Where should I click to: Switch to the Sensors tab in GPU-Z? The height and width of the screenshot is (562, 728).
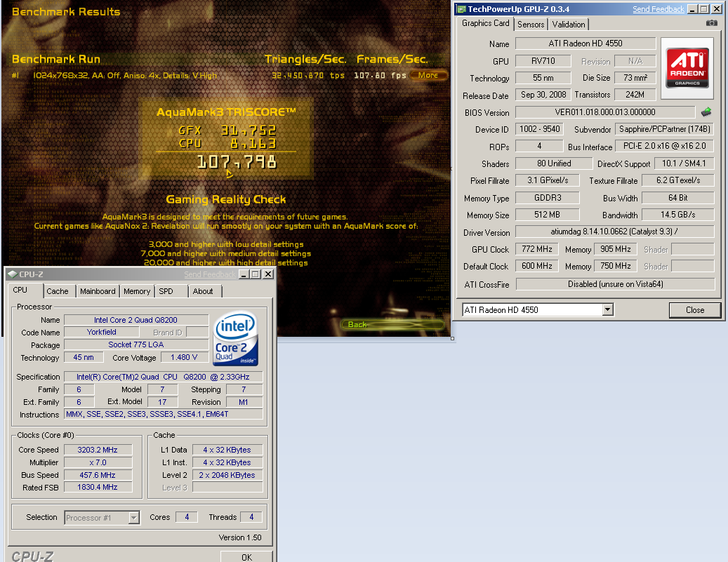(531, 25)
